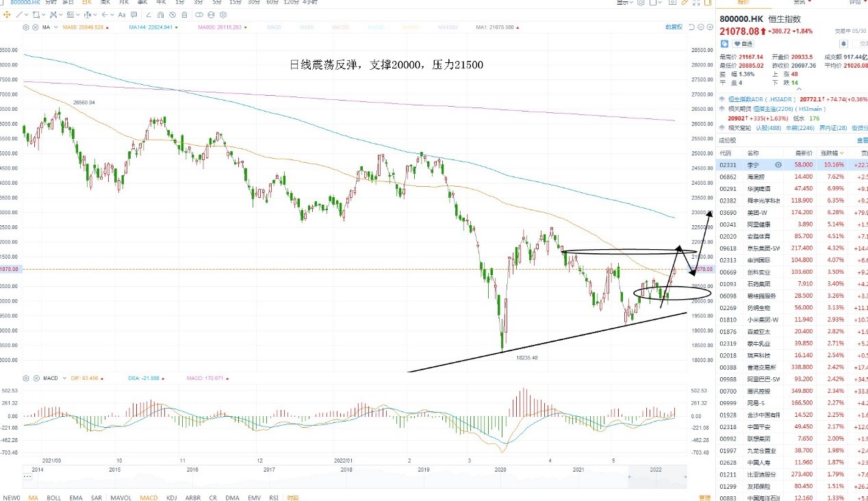
Task: Select 比亚迪股份 01211 constituent row
Action: coord(792,474)
